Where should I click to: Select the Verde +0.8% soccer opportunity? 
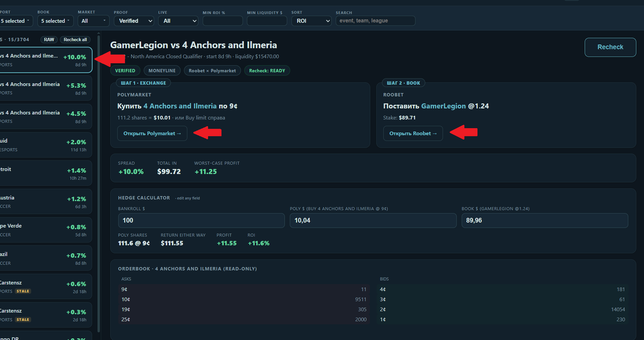coord(45,230)
